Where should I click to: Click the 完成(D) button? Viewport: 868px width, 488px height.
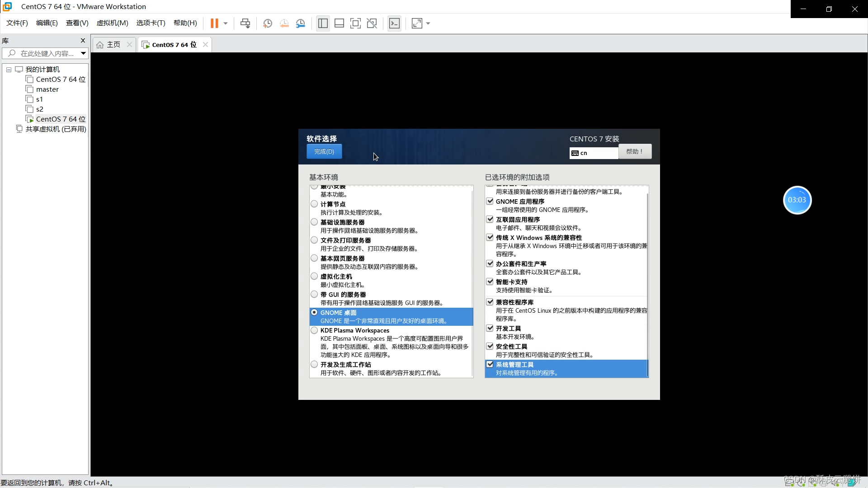[x=324, y=151]
